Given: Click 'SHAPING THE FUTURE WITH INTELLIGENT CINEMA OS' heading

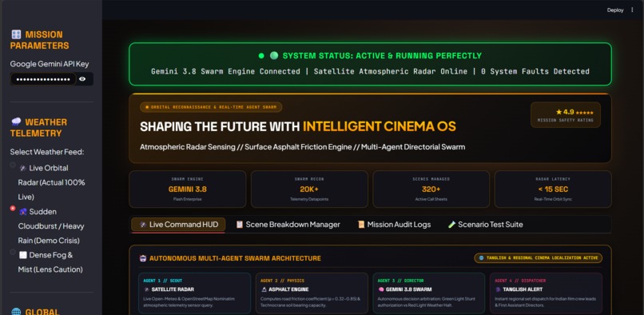Looking at the screenshot, I should click(298, 126).
